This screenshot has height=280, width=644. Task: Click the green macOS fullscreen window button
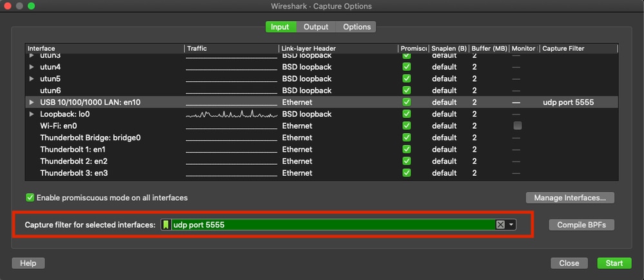[x=31, y=6]
